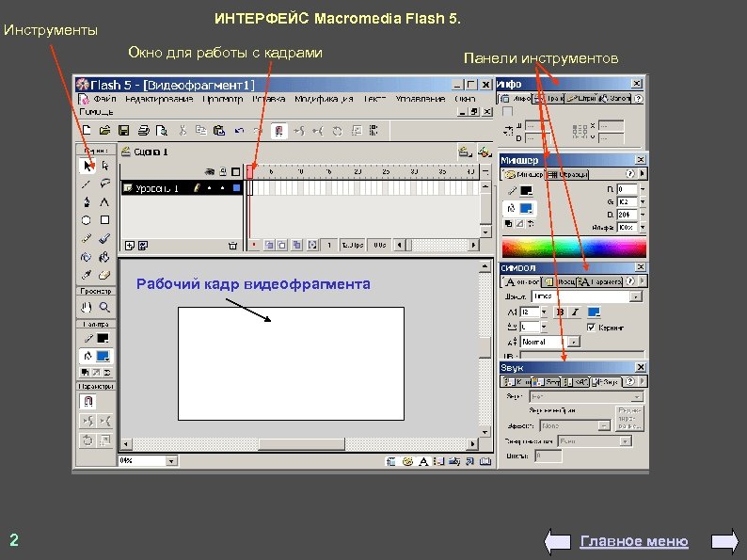Switch to the Образцы swatches tab
Viewport: 747px width, 560px height.
(567, 174)
